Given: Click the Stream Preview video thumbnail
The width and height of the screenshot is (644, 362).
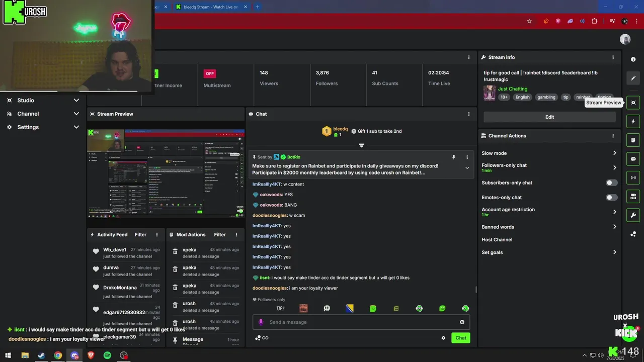Looking at the screenshot, I should [x=166, y=173].
